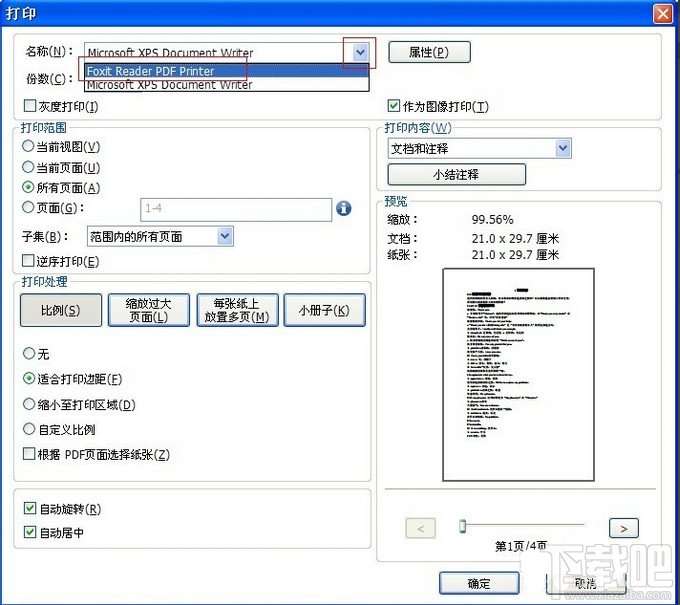
Task: Enable 灰度打印 grayscale printing checkbox
Action: 29,106
